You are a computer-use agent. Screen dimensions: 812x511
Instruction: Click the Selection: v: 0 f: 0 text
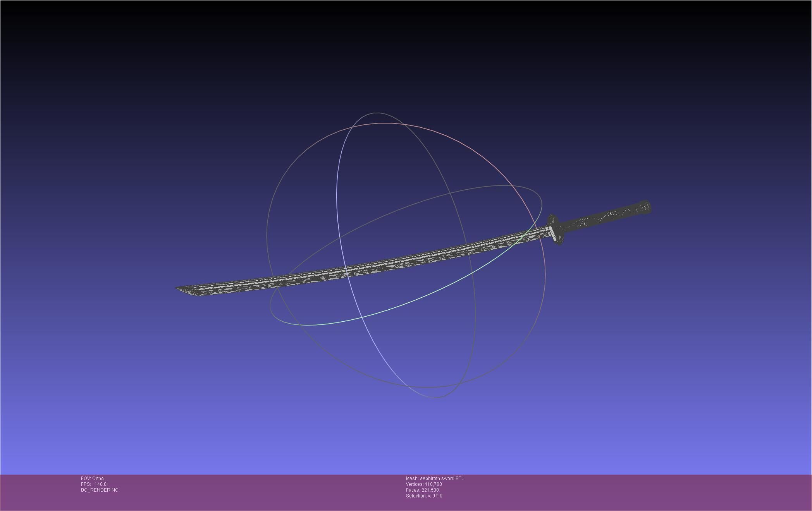[x=424, y=496]
